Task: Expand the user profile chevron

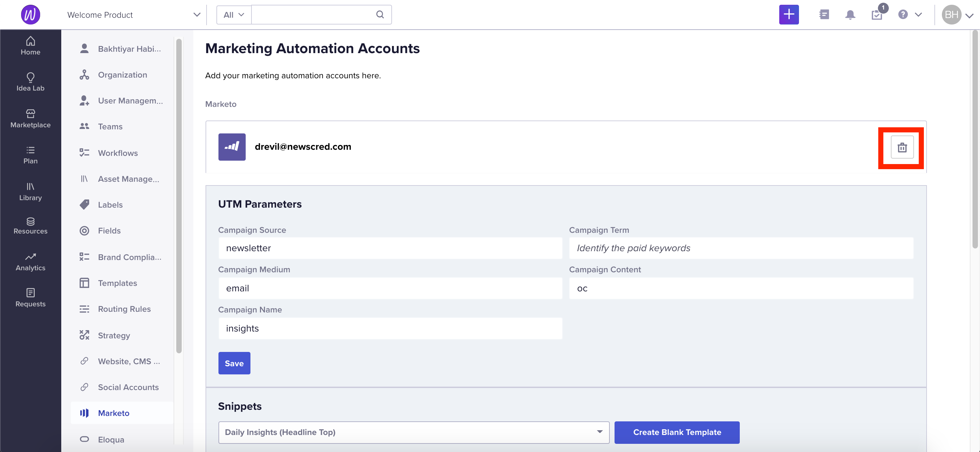Action: pyautogui.click(x=969, y=16)
